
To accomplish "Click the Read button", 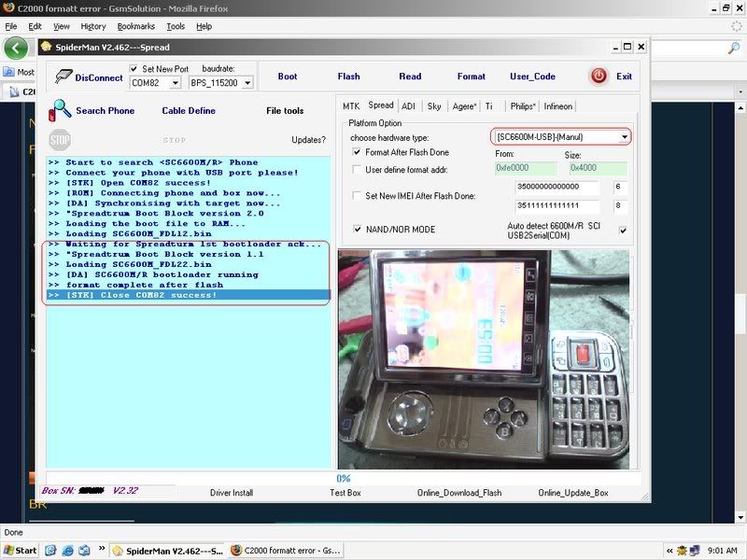I will pos(410,77).
